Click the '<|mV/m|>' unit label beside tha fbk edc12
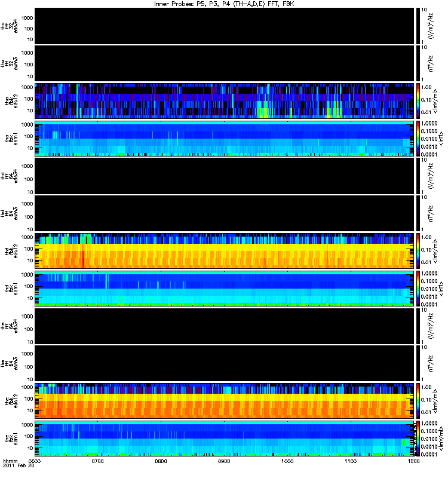Screen dimensions: 448x478 435,101
